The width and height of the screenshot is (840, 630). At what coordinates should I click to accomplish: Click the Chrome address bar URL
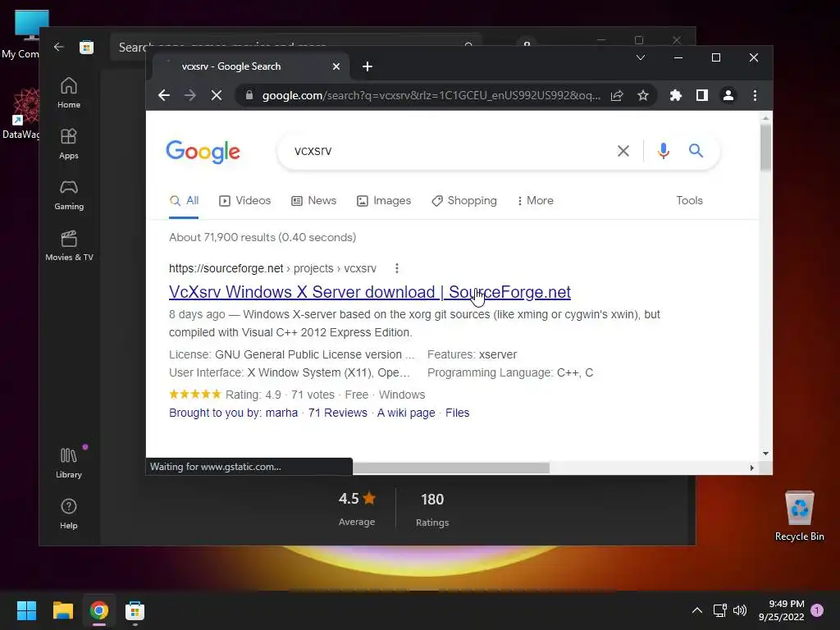431,95
